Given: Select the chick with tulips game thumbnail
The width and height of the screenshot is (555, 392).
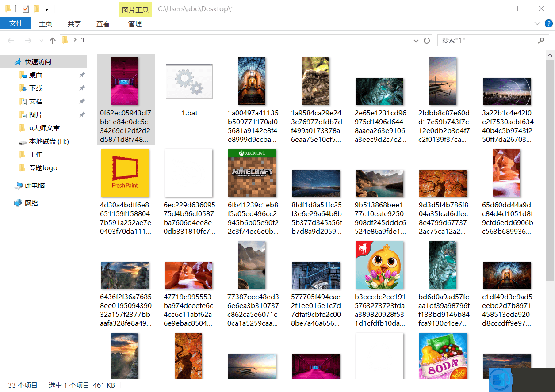Looking at the screenshot, I should pyautogui.click(x=379, y=265).
